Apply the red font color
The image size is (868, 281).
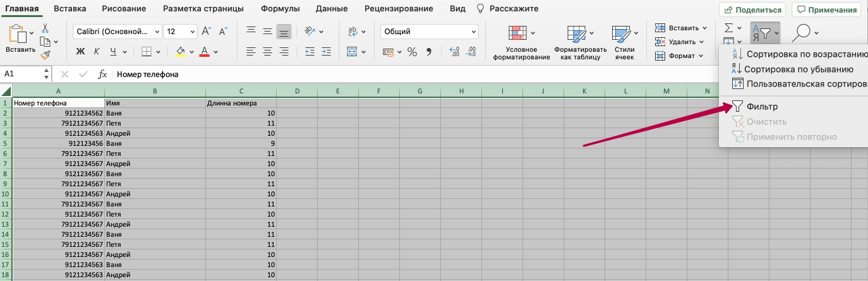coord(204,52)
